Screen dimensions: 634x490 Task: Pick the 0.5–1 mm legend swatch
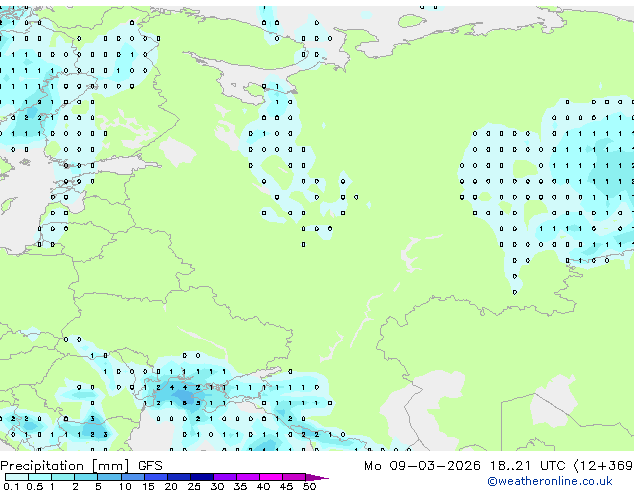point(40,477)
